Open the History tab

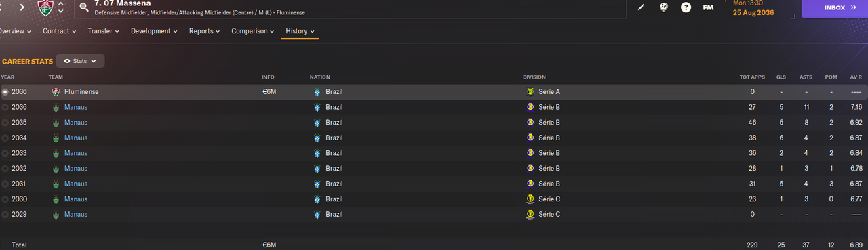click(300, 31)
